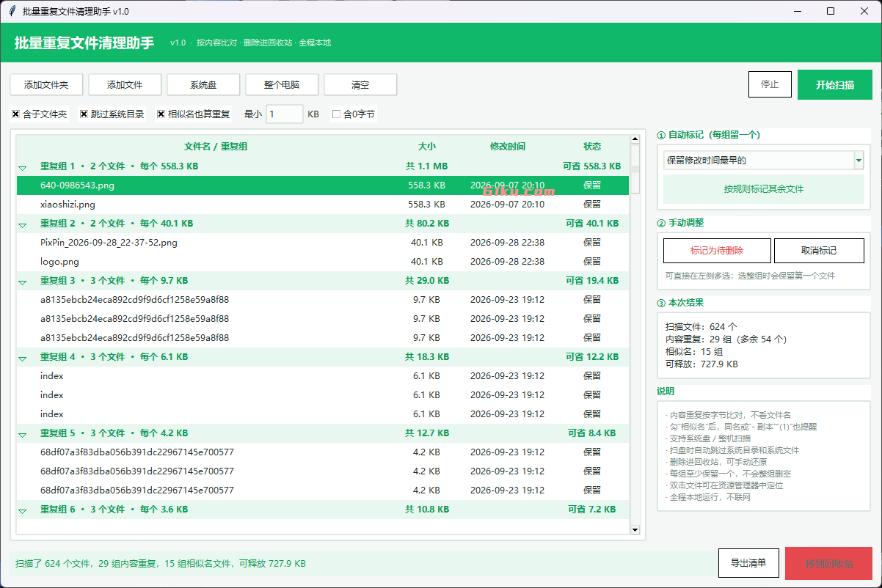The height and width of the screenshot is (588, 882).
Task: Click 停止 button
Action: [770, 84]
